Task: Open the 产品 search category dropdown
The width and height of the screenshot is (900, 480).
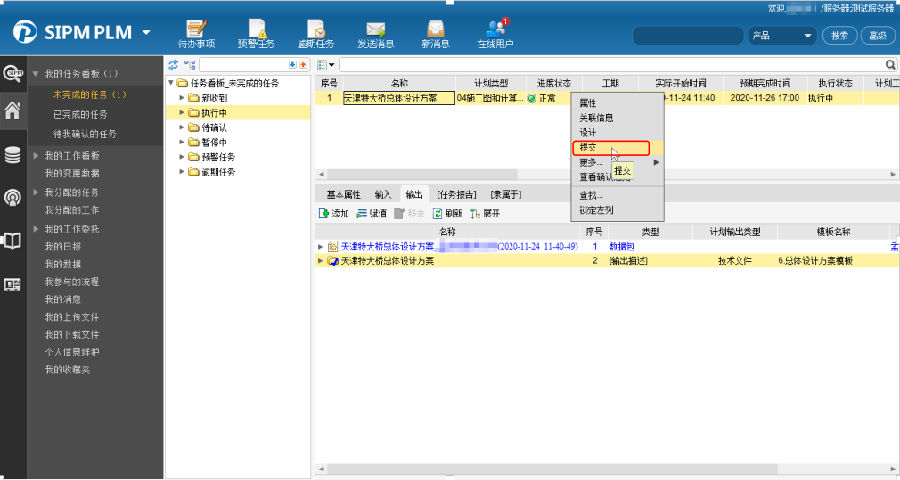Action: pos(782,35)
